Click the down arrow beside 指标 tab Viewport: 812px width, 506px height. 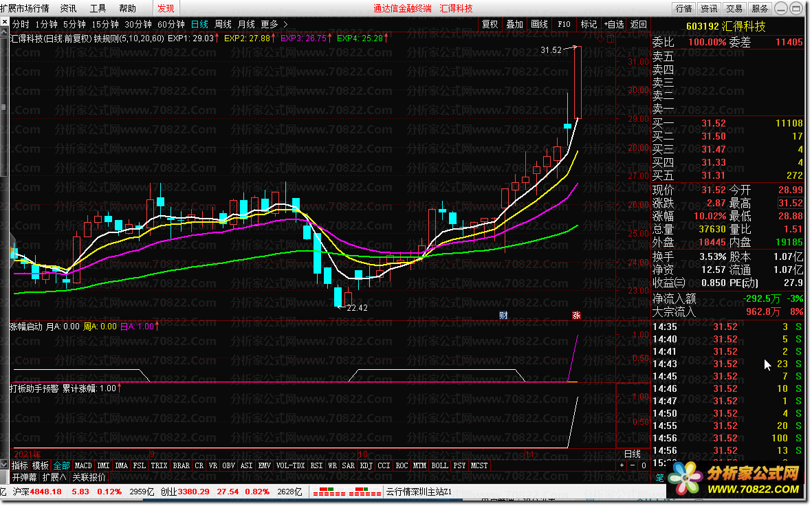[x=4, y=465]
